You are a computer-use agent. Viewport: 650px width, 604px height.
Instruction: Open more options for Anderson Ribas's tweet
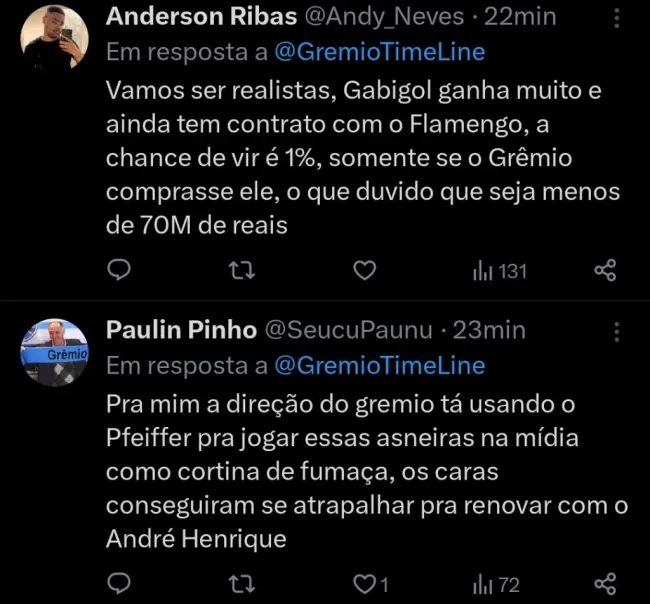(616, 18)
